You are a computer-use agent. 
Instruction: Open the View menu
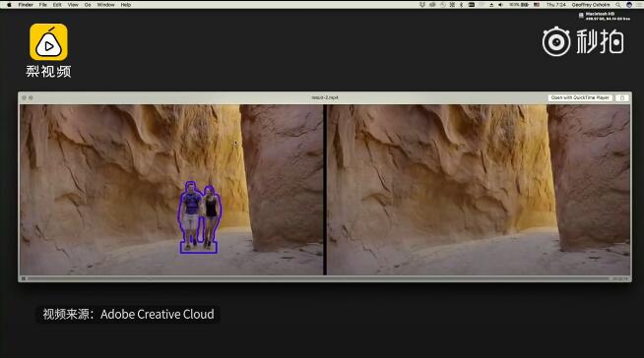(73, 5)
